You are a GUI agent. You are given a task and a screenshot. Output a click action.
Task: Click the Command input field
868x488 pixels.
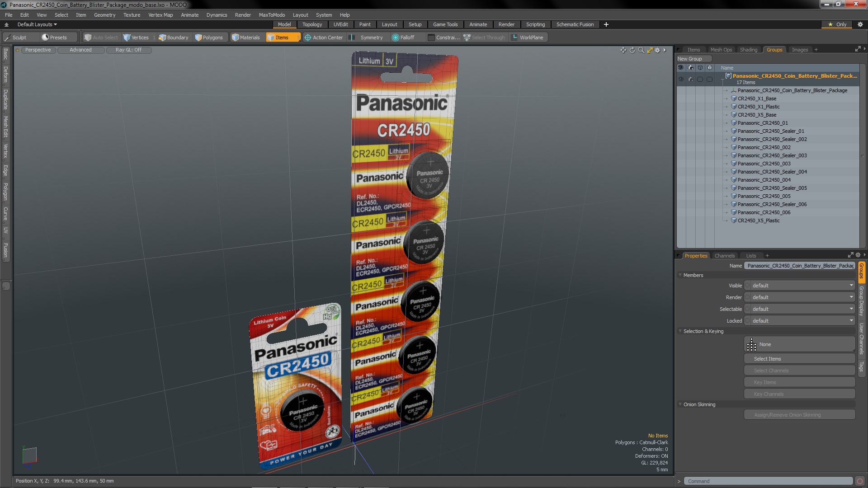coord(768,481)
